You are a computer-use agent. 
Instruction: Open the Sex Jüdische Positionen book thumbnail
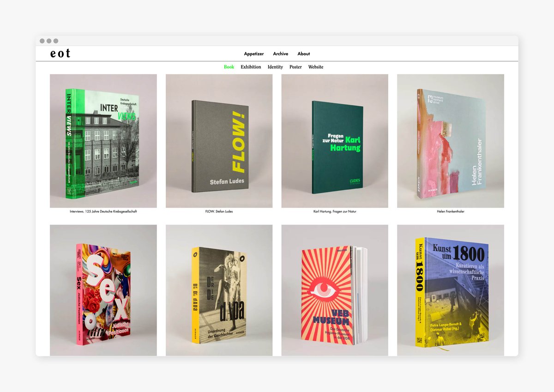(x=103, y=290)
